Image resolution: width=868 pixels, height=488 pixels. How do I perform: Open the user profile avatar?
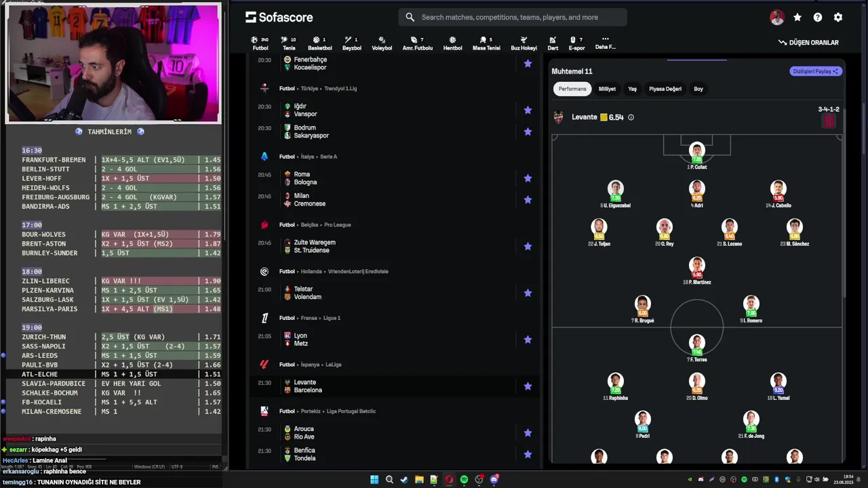coord(777,18)
